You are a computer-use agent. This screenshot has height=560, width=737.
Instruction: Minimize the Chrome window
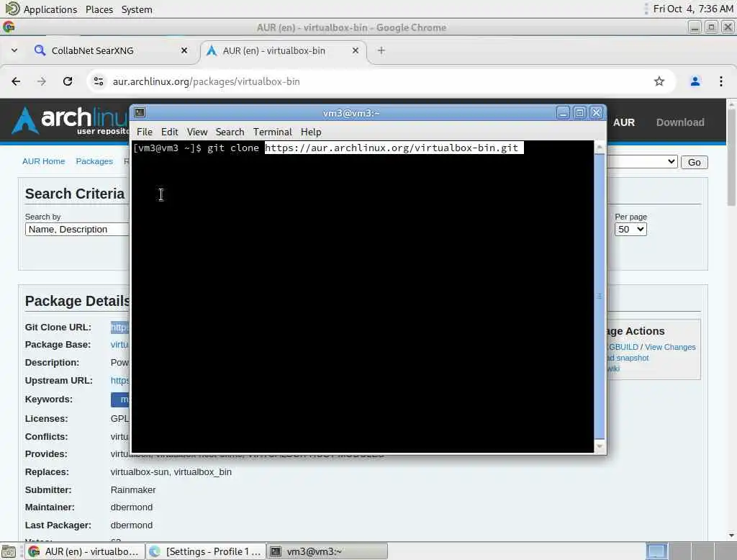695,27
